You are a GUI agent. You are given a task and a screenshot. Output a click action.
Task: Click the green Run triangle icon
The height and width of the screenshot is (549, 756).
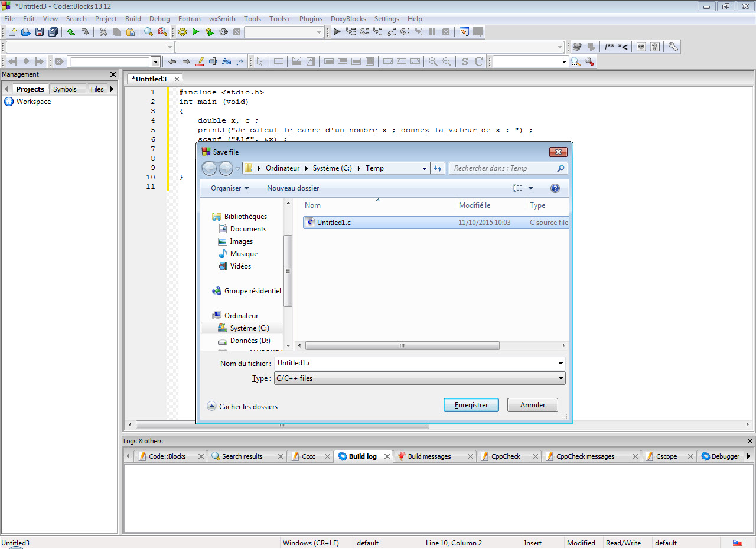point(195,32)
